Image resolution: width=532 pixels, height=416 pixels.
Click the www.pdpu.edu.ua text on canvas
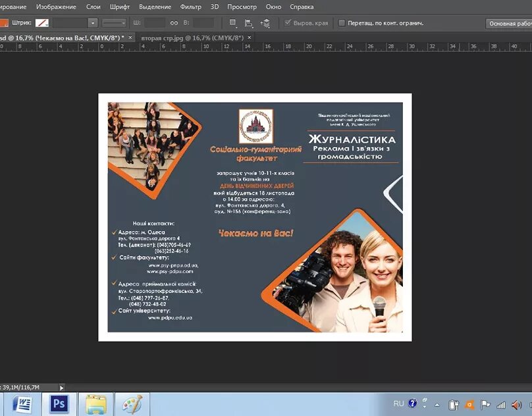171,318
